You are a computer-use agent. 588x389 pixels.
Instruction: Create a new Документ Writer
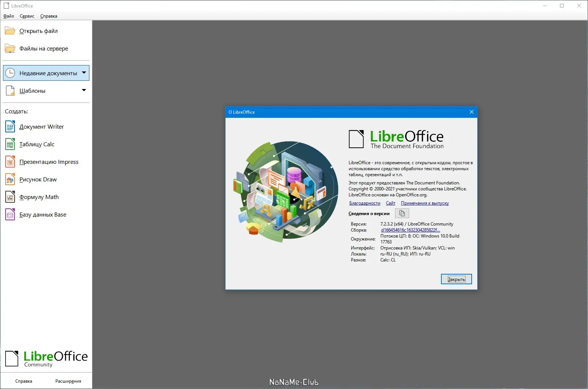coord(46,127)
